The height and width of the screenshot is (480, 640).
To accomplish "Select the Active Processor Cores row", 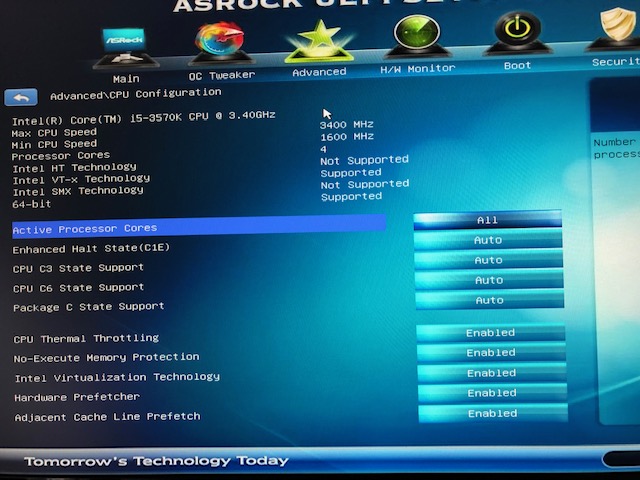I will [199, 226].
